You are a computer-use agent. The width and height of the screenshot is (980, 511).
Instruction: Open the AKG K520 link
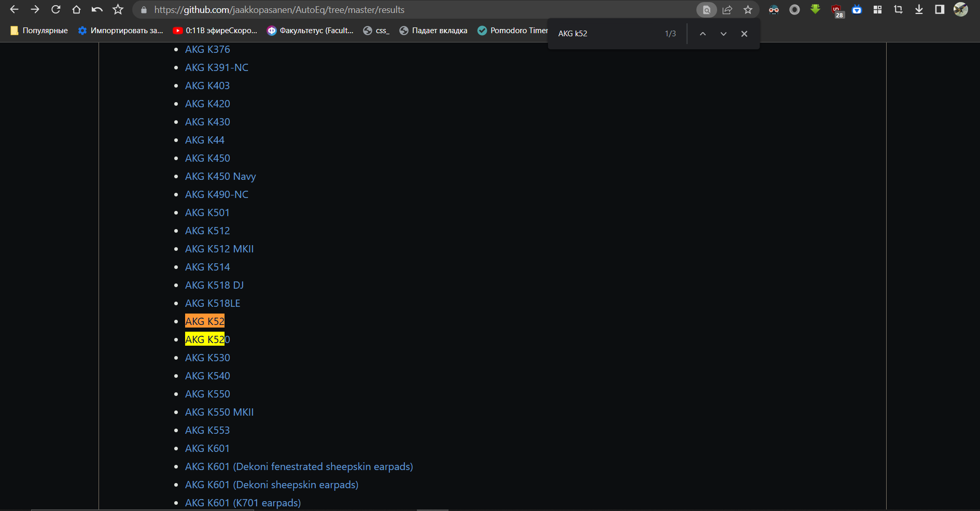coord(207,339)
